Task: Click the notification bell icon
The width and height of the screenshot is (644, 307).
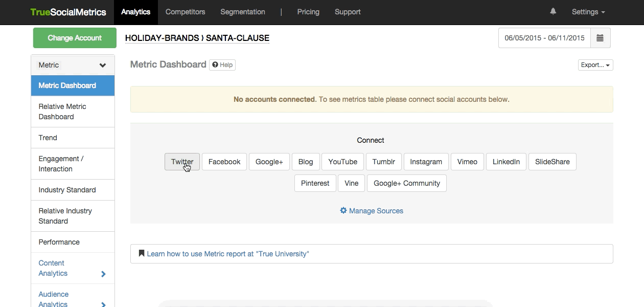Action: pyautogui.click(x=553, y=11)
